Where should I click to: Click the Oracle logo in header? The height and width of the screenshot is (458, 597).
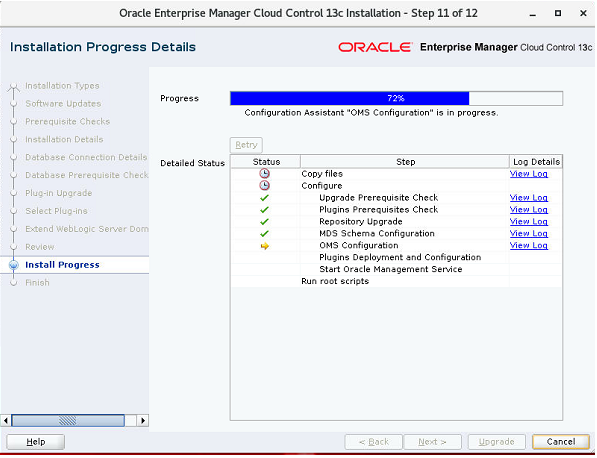click(x=375, y=47)
